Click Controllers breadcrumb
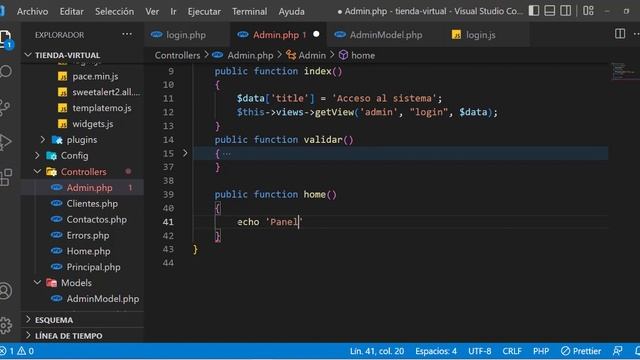640x360 pixels. [x=177, y=55]
